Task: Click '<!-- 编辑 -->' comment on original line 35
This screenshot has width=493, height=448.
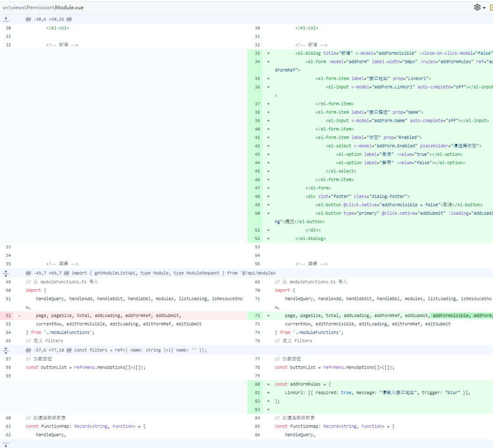Action: click(x=62, y=264)
